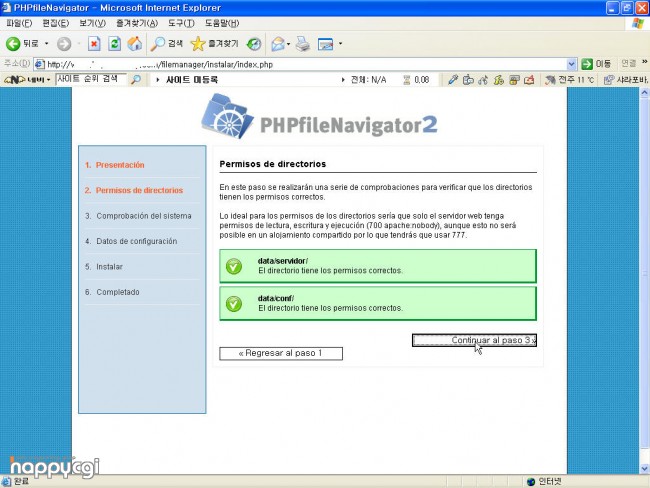The height and width of the screenshot is (488, 650).
Task: Open the History clock icon
Action: coord(254,44)
